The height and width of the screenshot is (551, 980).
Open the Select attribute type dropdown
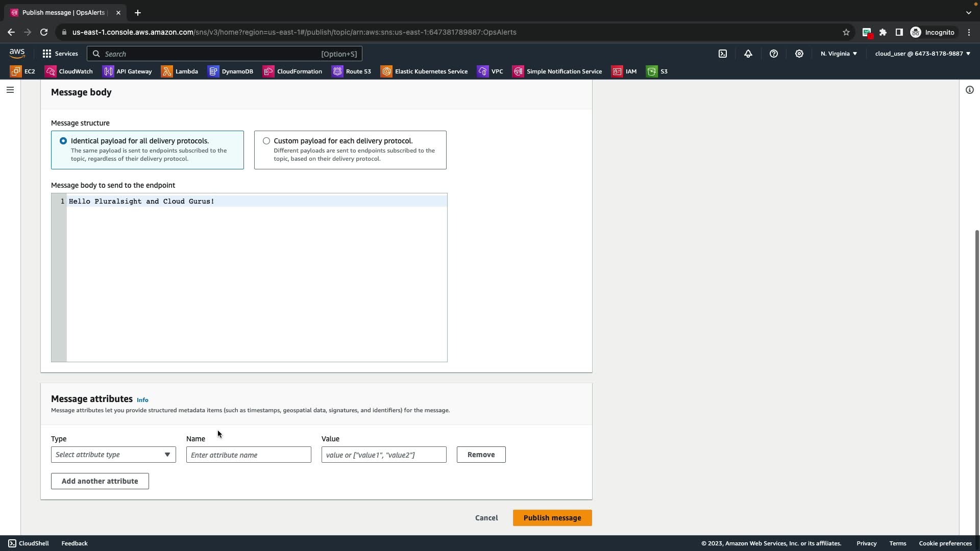pyautogui.click(x=113, y=455)
